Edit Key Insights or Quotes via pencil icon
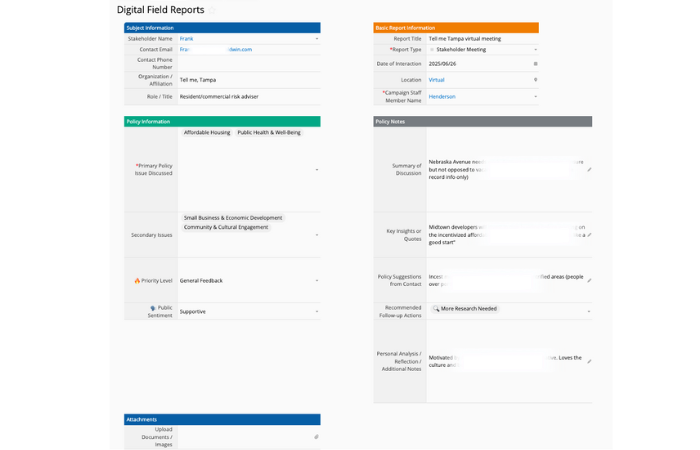Viewport: 700px width, 450px height. (x=589, y=235)
